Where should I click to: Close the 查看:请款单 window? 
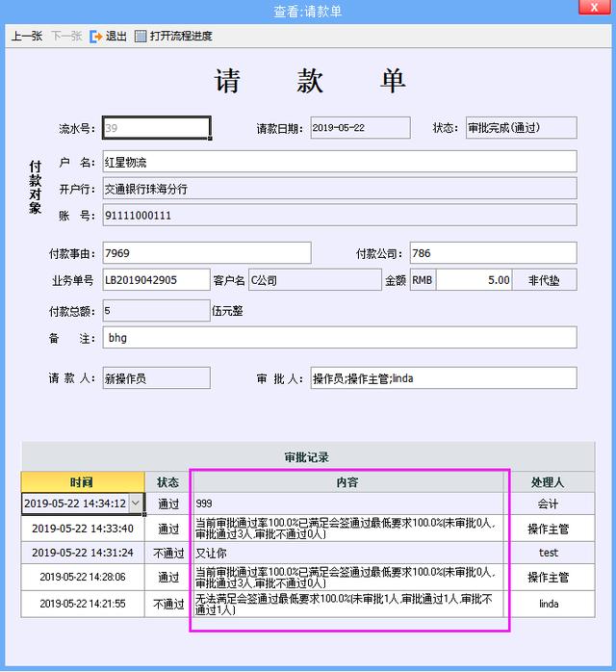point(594,8)
